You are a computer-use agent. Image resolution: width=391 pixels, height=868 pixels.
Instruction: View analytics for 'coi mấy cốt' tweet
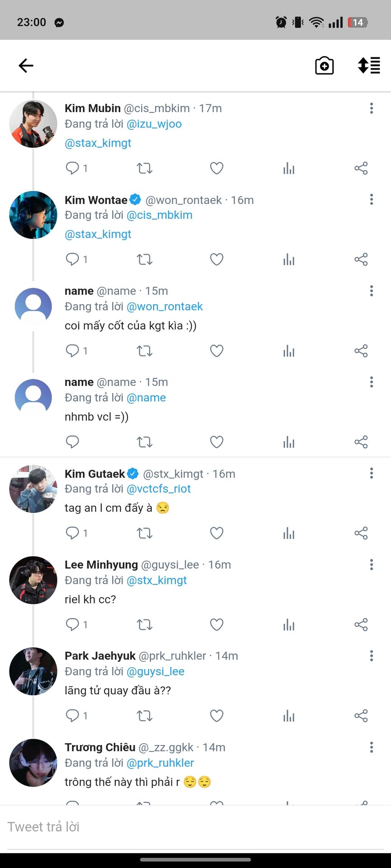coord(289,351)
